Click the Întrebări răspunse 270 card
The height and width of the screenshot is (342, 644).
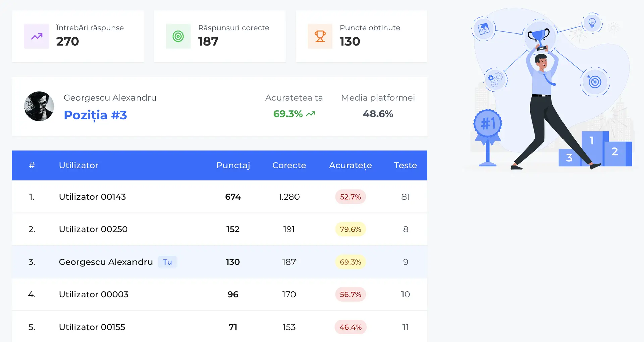[78, 36]
